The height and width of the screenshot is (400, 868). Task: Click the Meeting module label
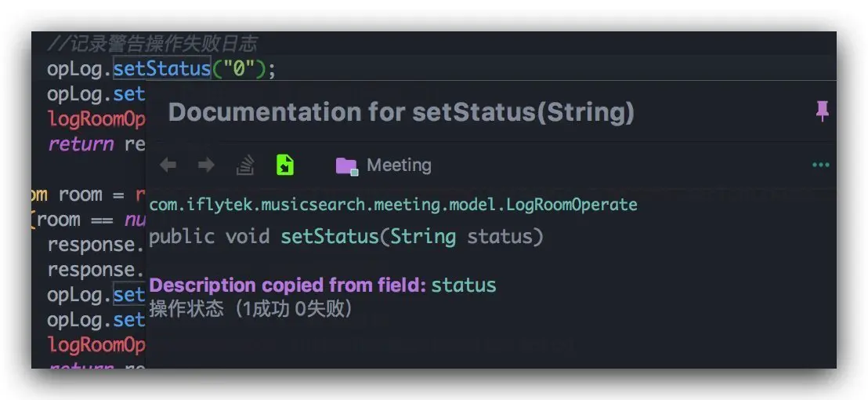(x=399, y=165)
